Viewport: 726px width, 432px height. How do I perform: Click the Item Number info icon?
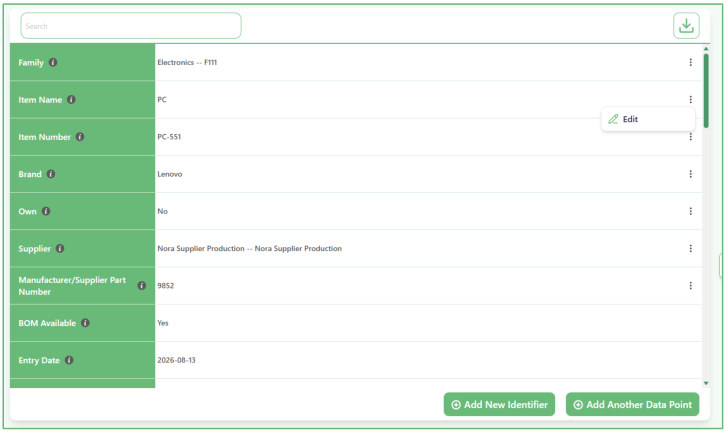point(80,137)
